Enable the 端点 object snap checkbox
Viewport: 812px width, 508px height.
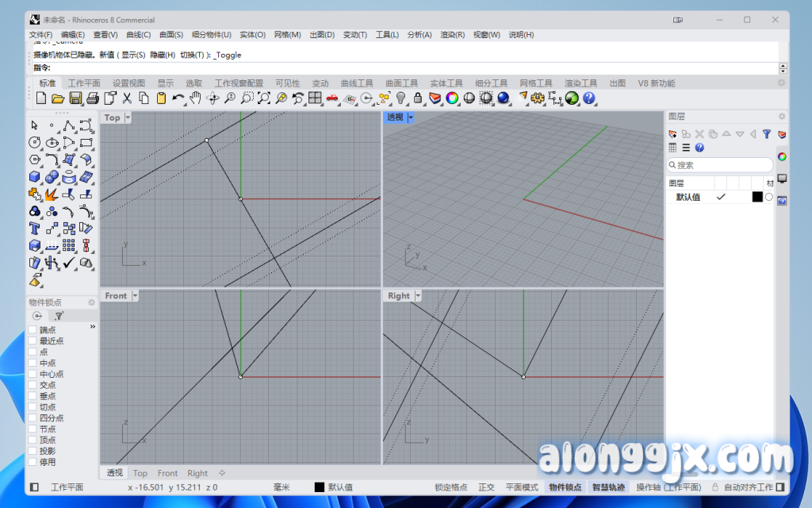click(31, 329)
